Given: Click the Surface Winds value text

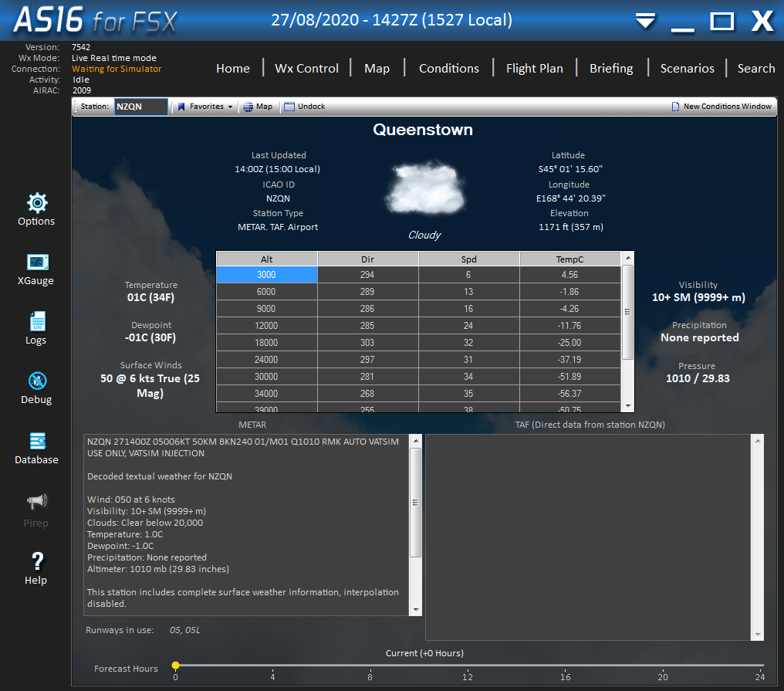Looking at the screenshot, I should (x=150, y=386).
